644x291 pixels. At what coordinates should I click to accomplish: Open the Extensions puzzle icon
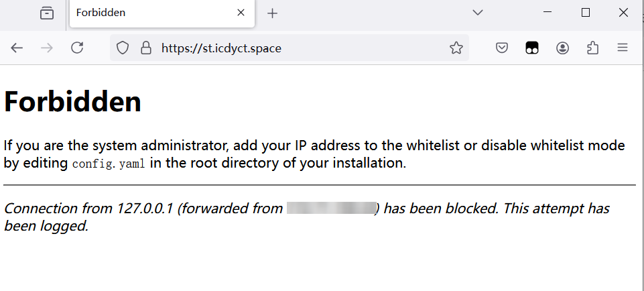pyautogui.click(x=592, y=48)
